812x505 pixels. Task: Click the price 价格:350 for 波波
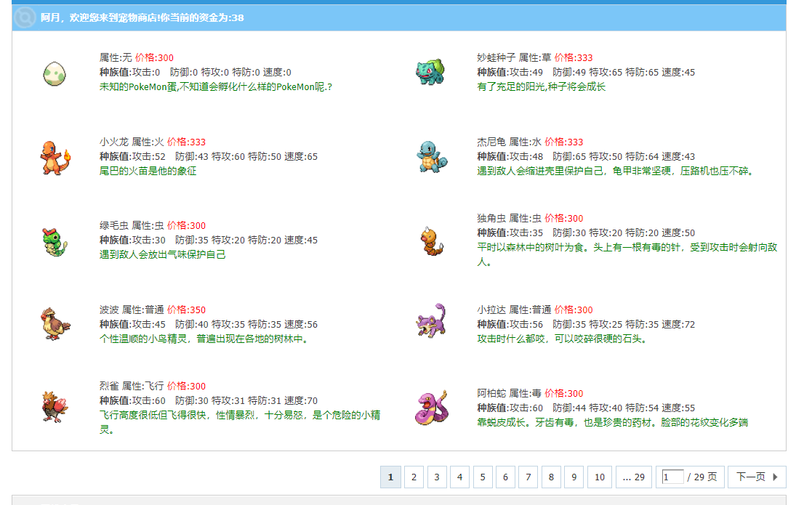click(186, 310)
